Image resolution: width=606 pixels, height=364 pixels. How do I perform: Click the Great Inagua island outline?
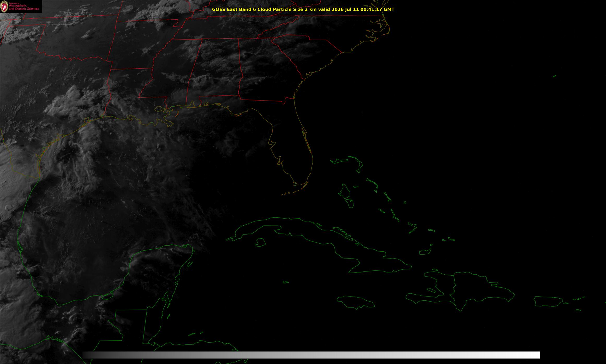point(425,252)
